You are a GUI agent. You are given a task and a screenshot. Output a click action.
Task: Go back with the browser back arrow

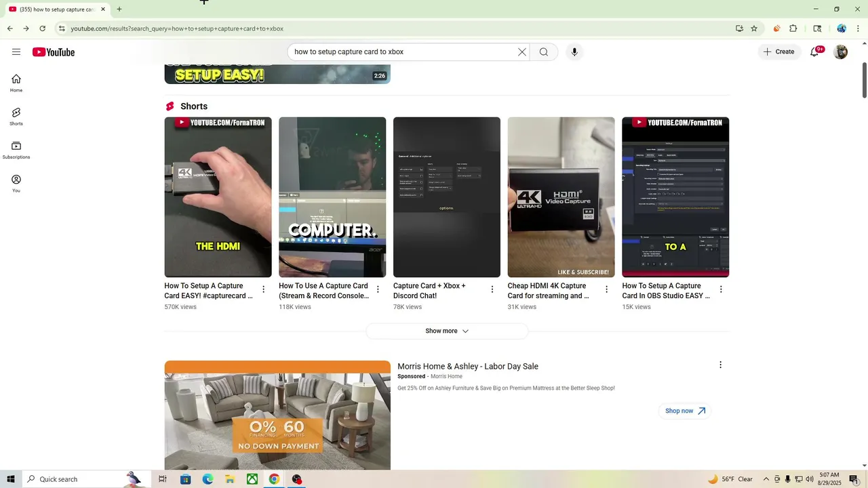coord(9,28)
